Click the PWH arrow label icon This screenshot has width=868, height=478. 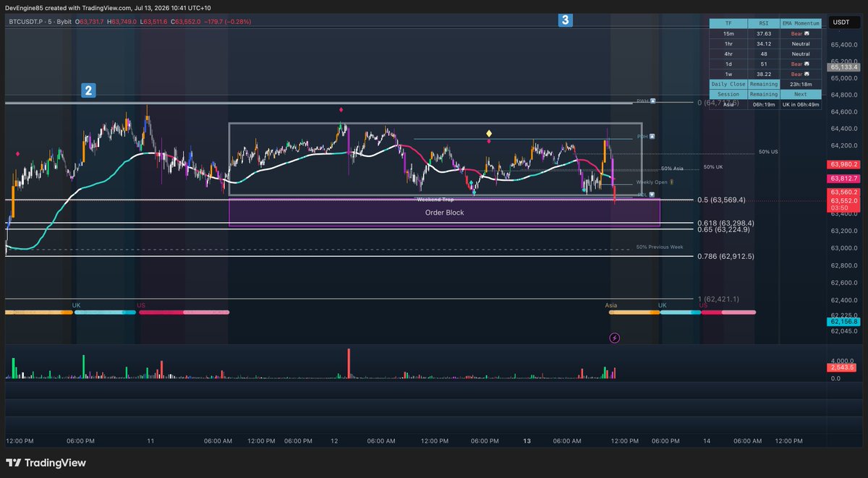click(x=652, y=101)
